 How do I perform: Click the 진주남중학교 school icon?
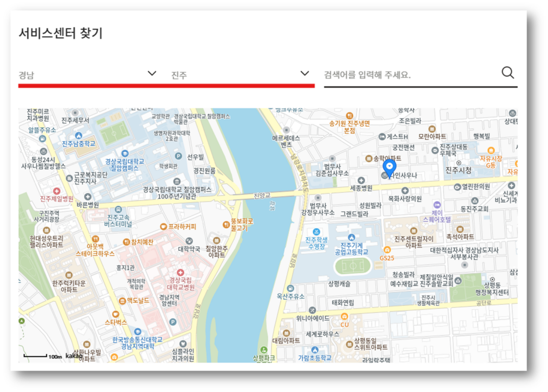click(79, 135)
